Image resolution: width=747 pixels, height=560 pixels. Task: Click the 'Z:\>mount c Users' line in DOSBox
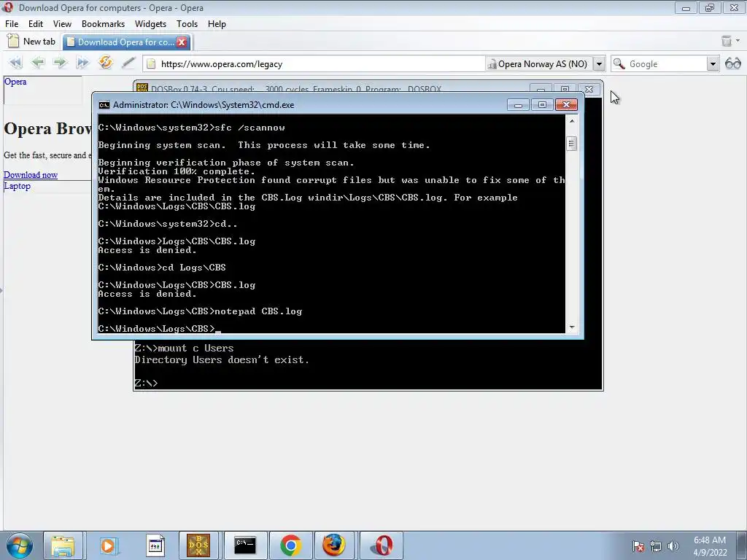pos(184,348)
